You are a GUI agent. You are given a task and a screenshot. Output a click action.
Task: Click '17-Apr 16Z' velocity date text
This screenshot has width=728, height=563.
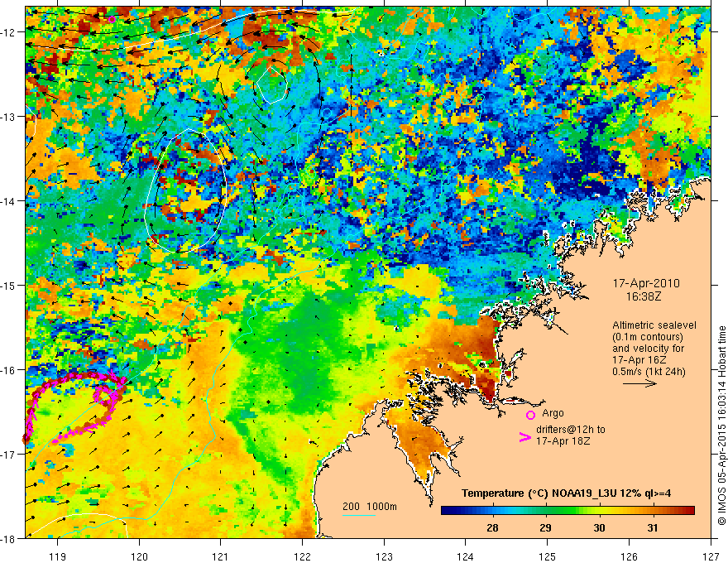click(639, 359)
